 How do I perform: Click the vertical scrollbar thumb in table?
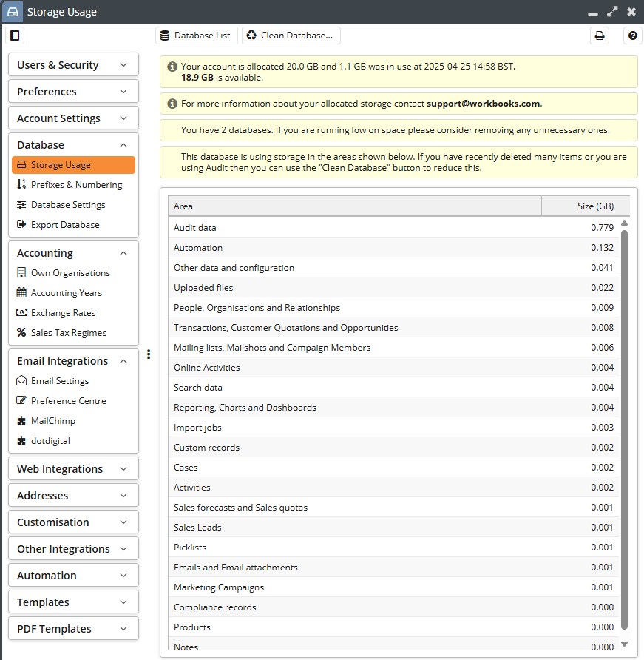[x=625, y=430]
